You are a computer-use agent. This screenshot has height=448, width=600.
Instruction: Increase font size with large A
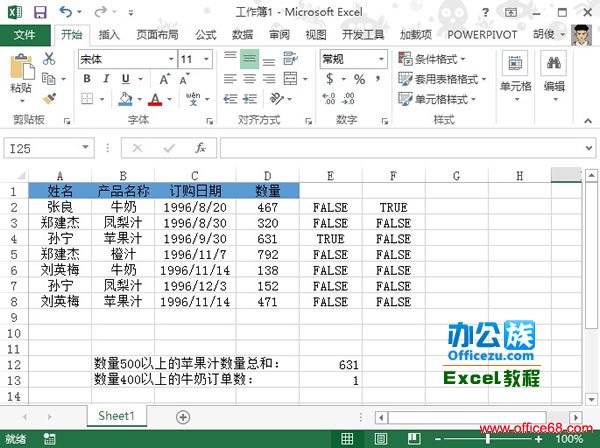click(165, 79)
